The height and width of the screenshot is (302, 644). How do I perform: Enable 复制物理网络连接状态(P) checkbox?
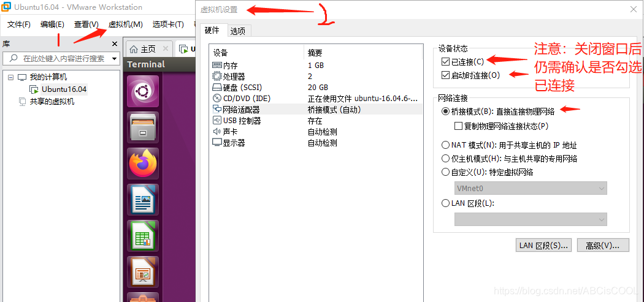point(458,126)
